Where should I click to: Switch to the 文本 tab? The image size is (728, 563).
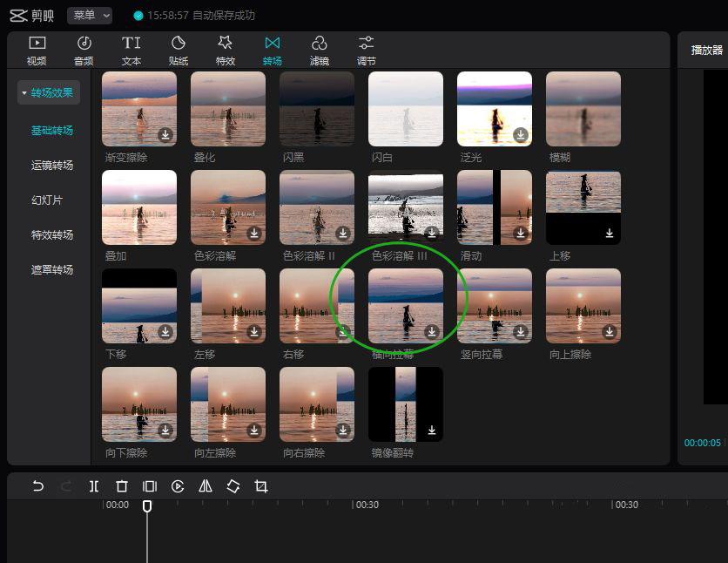[x=131, y=51]
